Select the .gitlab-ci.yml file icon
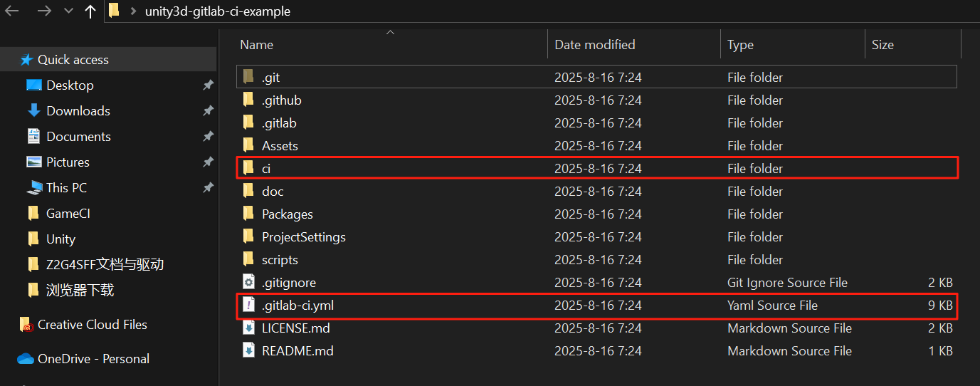This screenshot has width=980, height=386. point(248,305)
